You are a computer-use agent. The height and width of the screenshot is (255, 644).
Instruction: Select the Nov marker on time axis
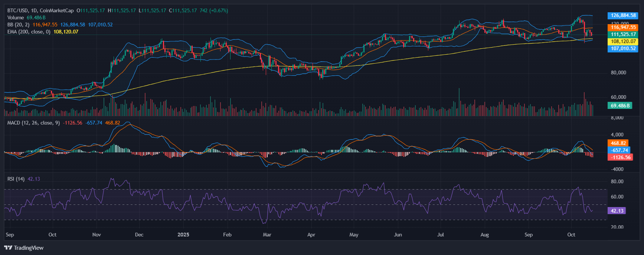tap(97, 235)
